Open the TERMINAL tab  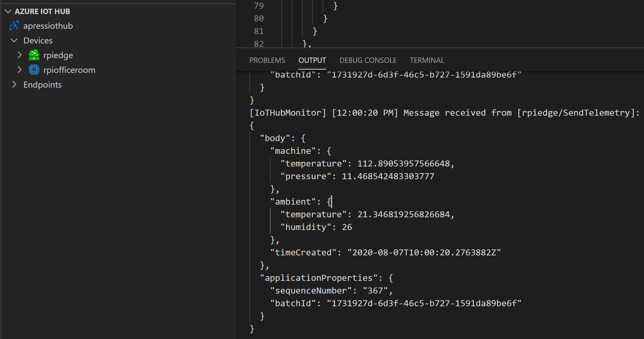pos(427,60)
